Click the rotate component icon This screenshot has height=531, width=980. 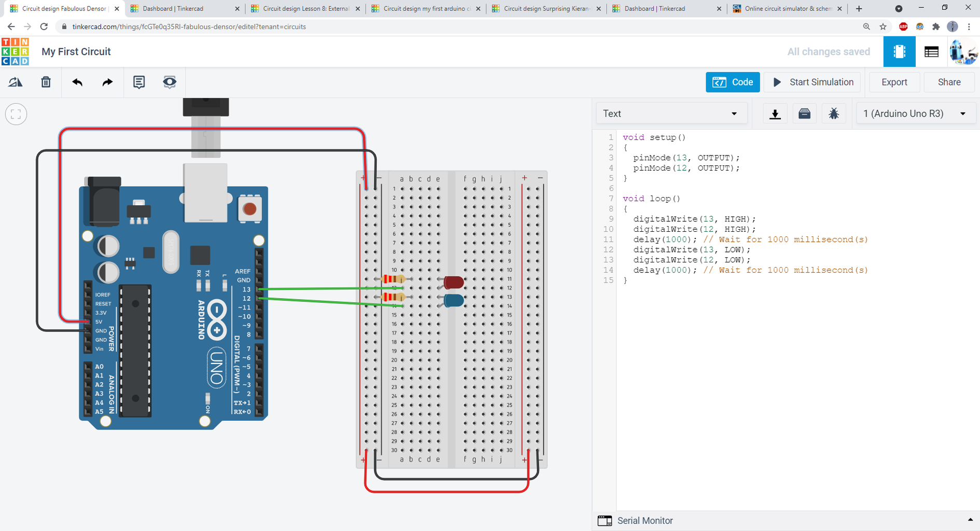pos(16,82)
